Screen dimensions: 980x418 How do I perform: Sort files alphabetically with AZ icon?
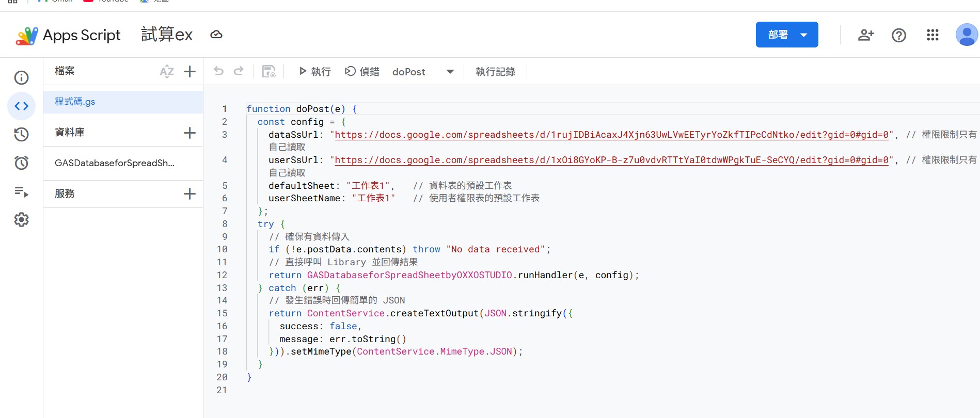pyautogui.click(x=166, y=71)
